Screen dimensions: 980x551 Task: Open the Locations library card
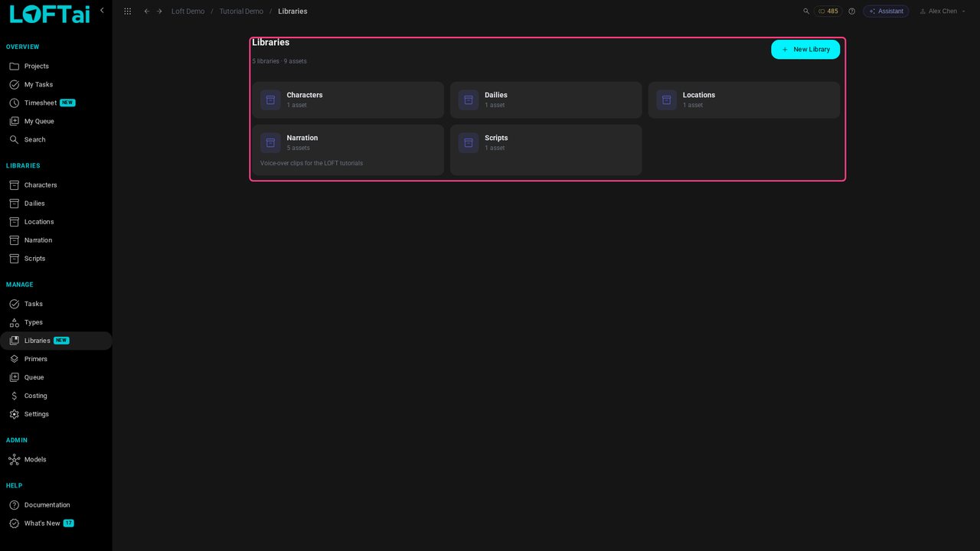[744, 100]
